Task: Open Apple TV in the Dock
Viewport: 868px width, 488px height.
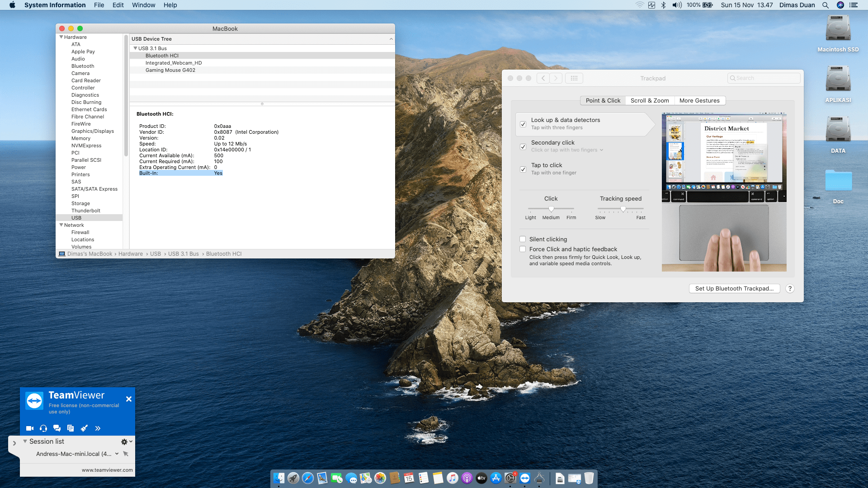Action: (481, 478)
